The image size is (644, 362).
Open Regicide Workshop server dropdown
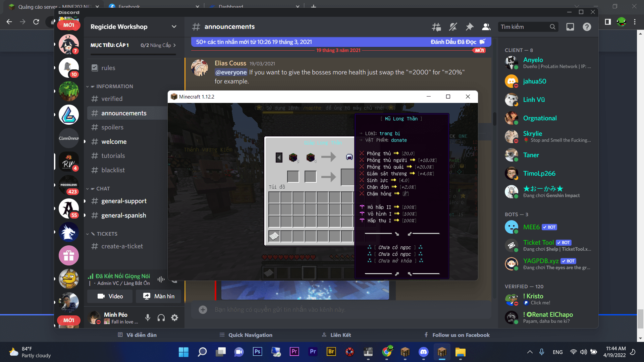point(174,27)
